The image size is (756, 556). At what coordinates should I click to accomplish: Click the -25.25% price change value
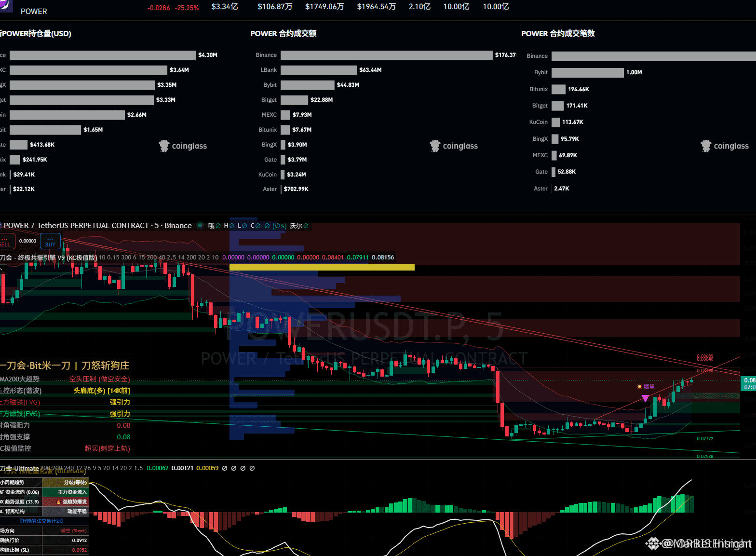tap(187, 8)
